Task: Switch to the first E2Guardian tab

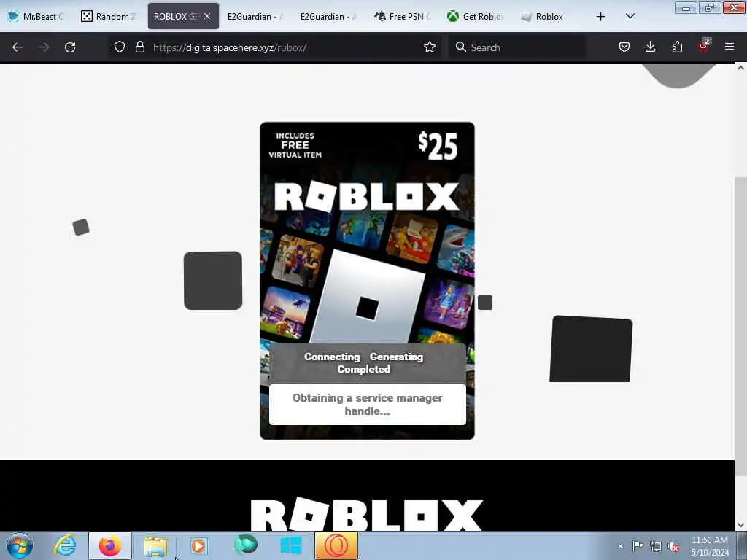Action: (255, 16)
